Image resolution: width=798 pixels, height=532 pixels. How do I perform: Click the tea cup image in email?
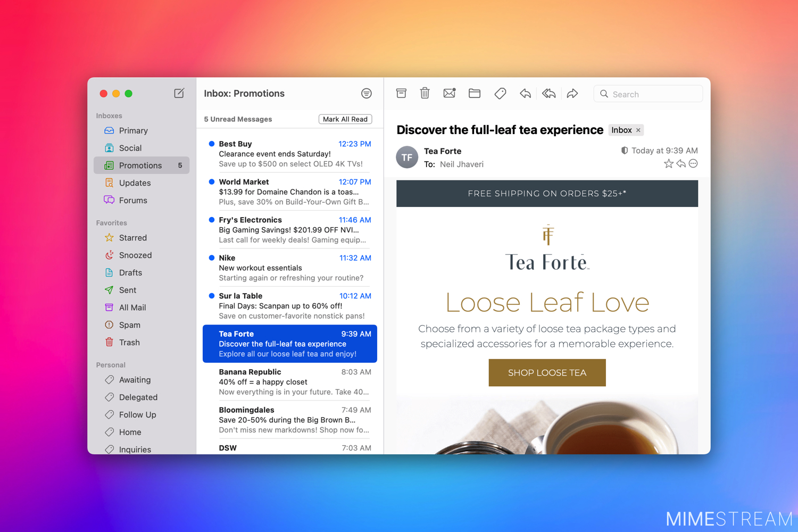point(547,425)
